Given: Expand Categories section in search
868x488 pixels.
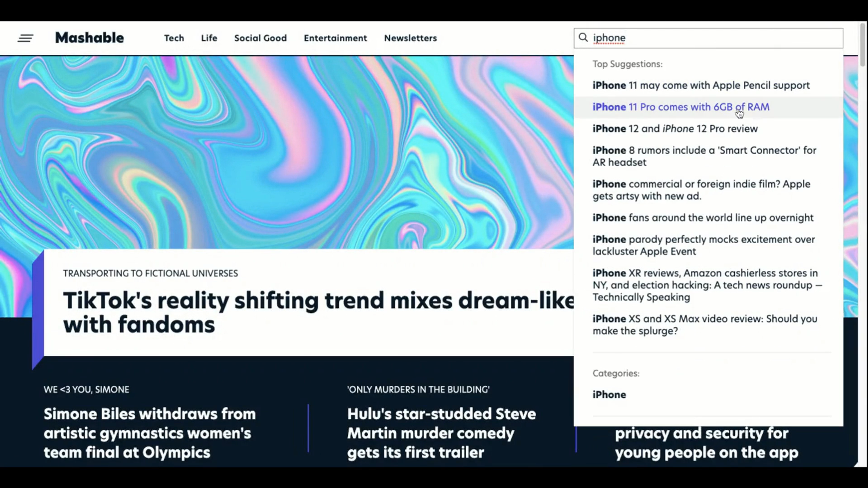Looking at the screenshot, I should (616, 372).
